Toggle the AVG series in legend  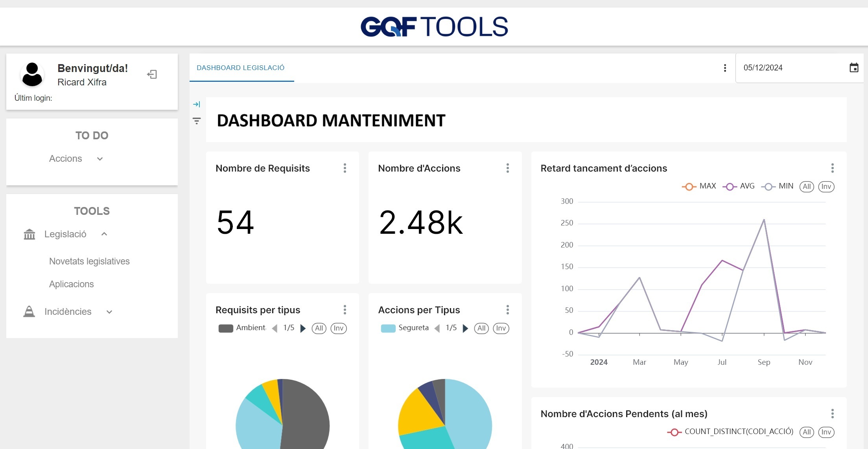739,187
